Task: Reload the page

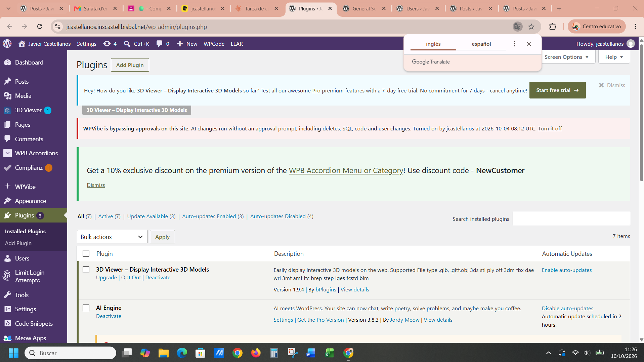Action: pos(40,27)
